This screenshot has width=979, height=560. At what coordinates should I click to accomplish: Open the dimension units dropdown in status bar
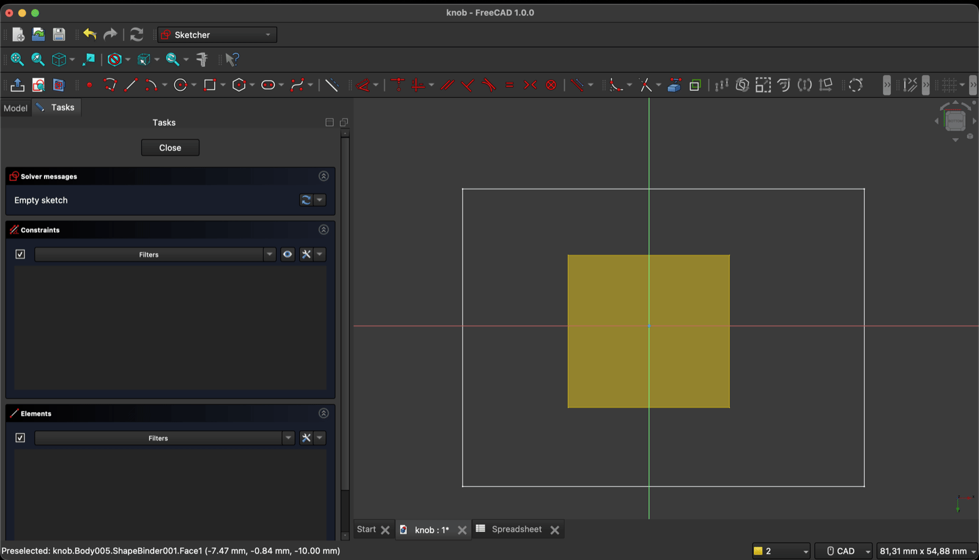click(x=928, y=551)
